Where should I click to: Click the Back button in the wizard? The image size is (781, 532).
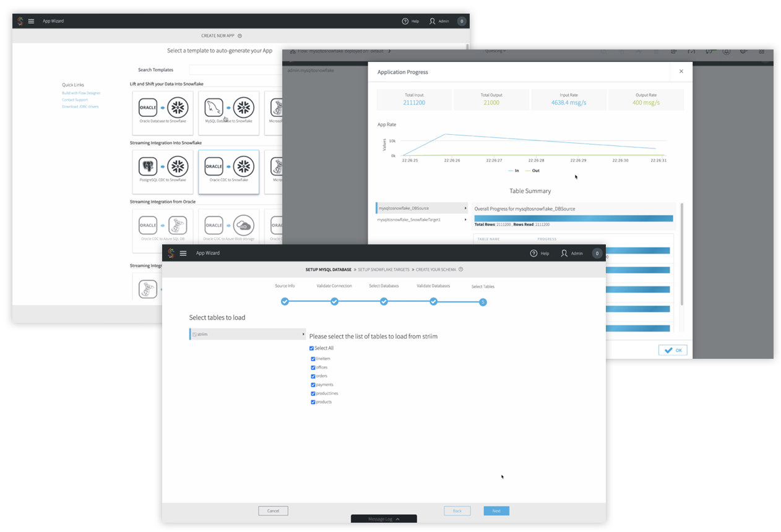pos(457,511)
